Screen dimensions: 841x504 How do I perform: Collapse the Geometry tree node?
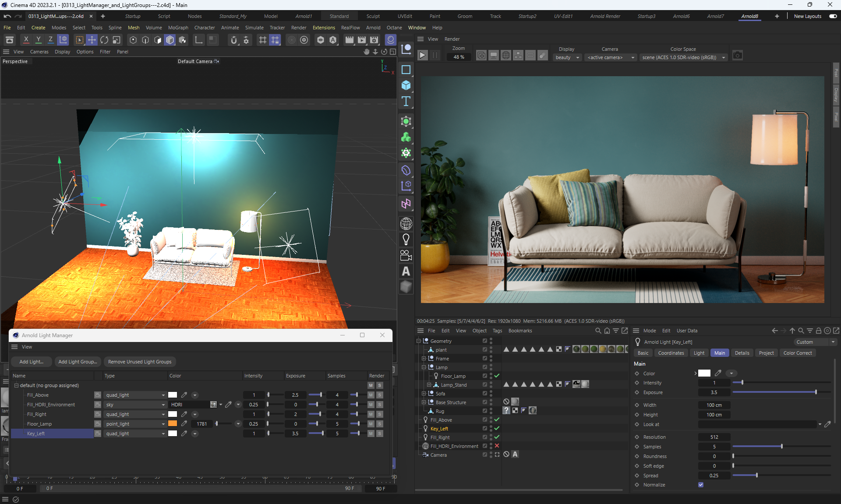[x=418, y=341]
